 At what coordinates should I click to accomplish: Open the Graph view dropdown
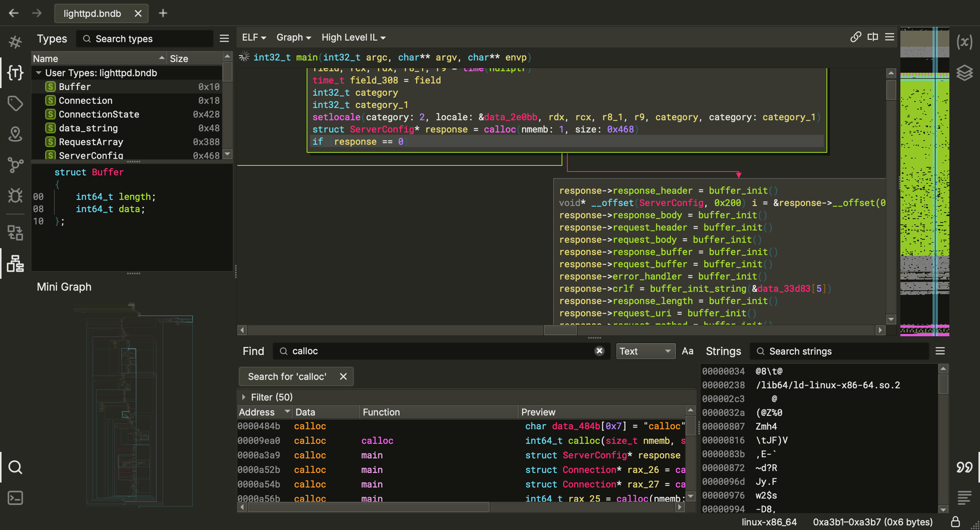[x=294, y=37]
